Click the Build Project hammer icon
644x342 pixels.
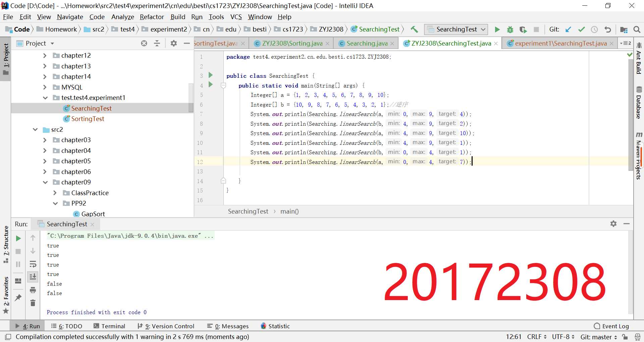(x=414, y=30)
